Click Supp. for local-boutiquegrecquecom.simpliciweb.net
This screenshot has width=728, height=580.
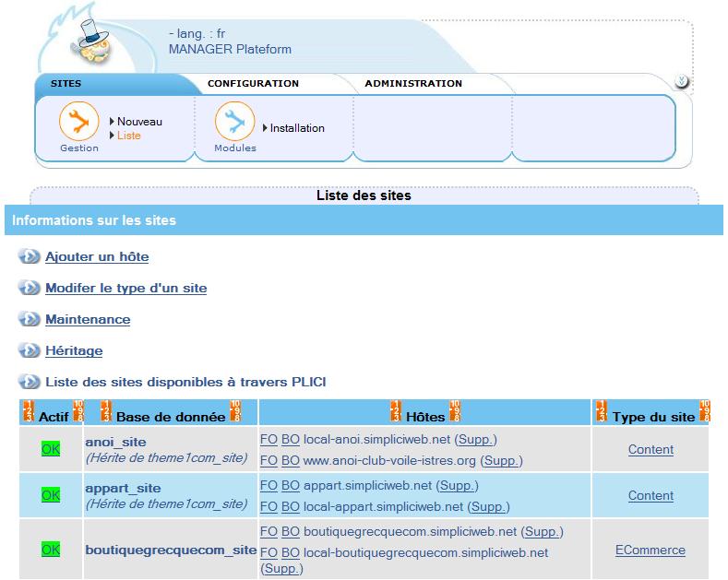point(281,568)
